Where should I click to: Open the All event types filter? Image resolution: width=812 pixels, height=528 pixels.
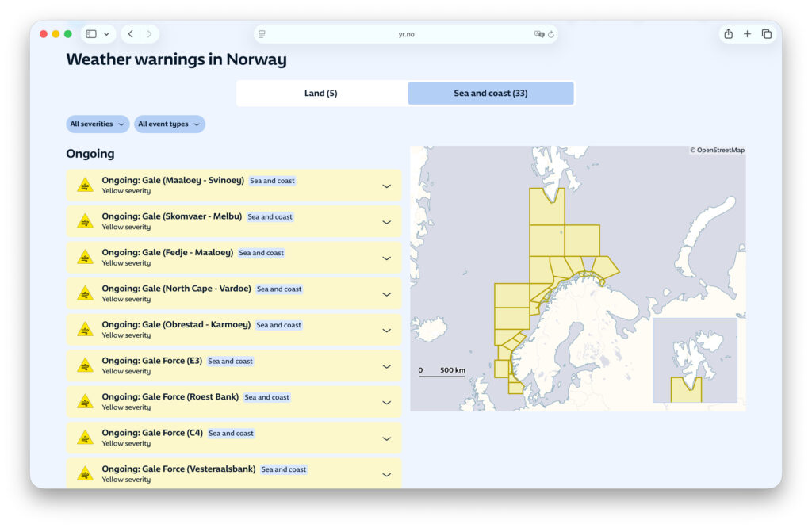click(169, 124)
